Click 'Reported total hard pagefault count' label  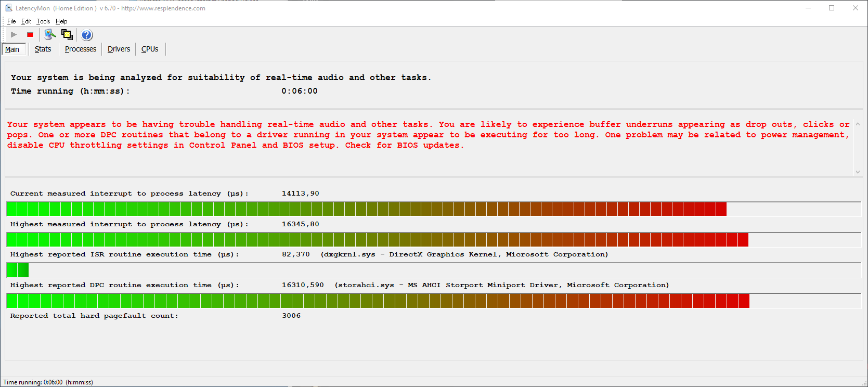(x=94, y=316)
